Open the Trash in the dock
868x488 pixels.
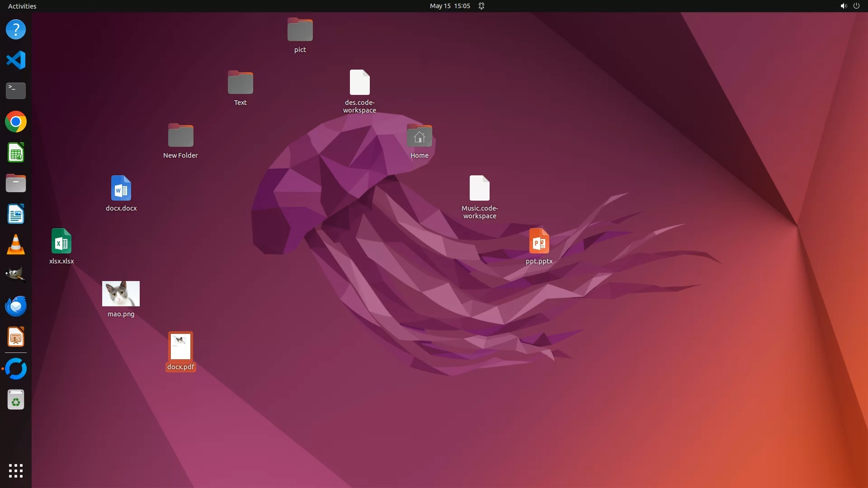tap(16, 400)
